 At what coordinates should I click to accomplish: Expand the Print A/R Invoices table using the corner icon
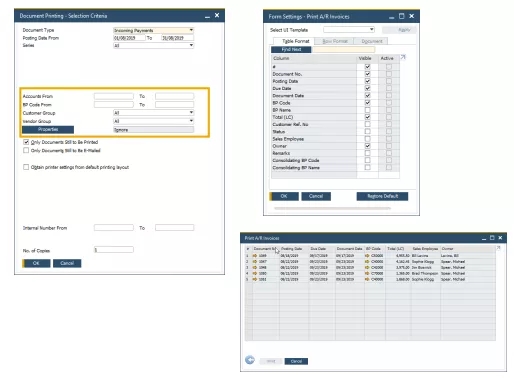point(498,248)
